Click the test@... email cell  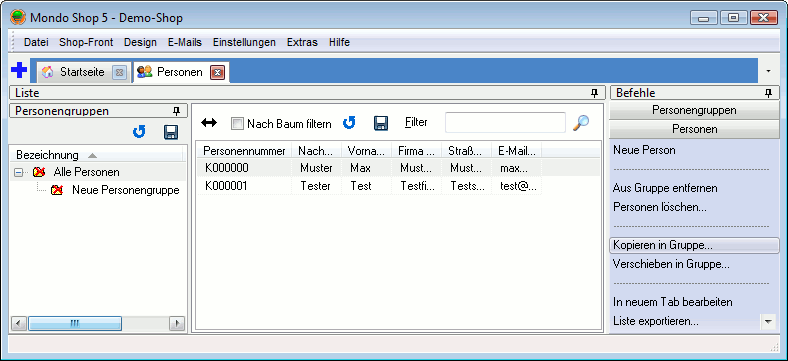[517, 186]
